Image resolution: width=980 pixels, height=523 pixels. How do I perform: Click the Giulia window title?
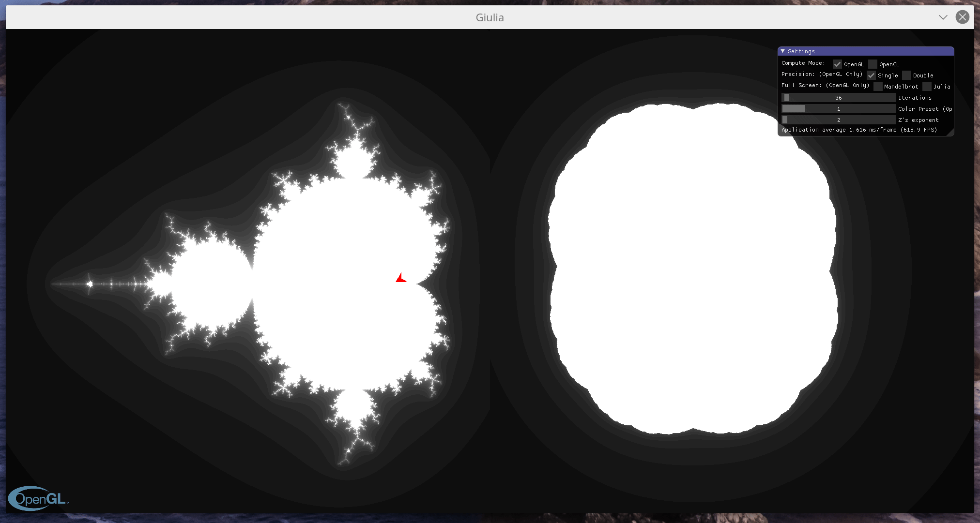point(490,17)
